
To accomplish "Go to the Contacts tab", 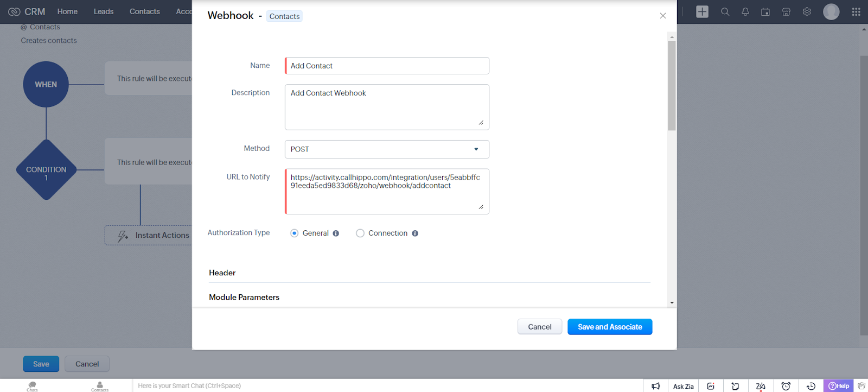I will [x=145, y=11].
